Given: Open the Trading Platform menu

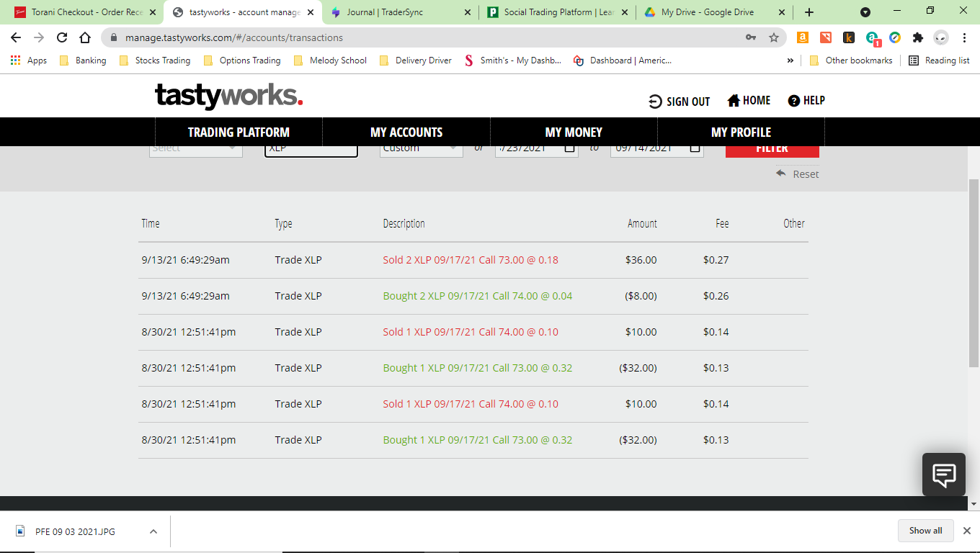Looking at the screenshot, I should point(239,132).
